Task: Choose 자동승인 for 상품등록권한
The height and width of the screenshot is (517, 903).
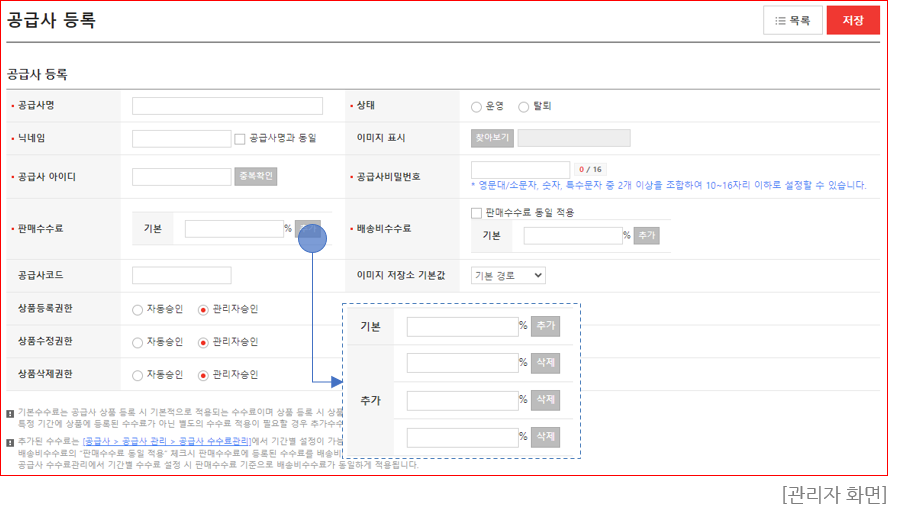Action: click(x=138, y=310)
